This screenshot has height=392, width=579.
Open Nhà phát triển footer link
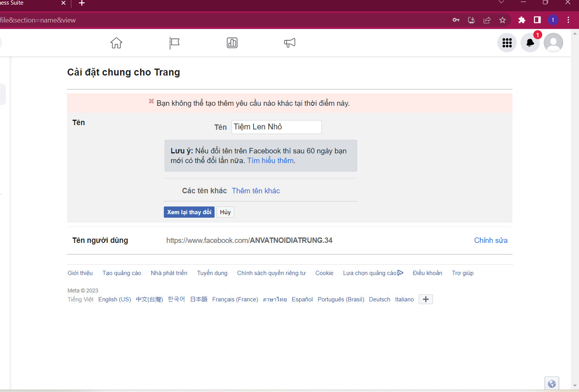pyautogui.click(x=169, y=273)
